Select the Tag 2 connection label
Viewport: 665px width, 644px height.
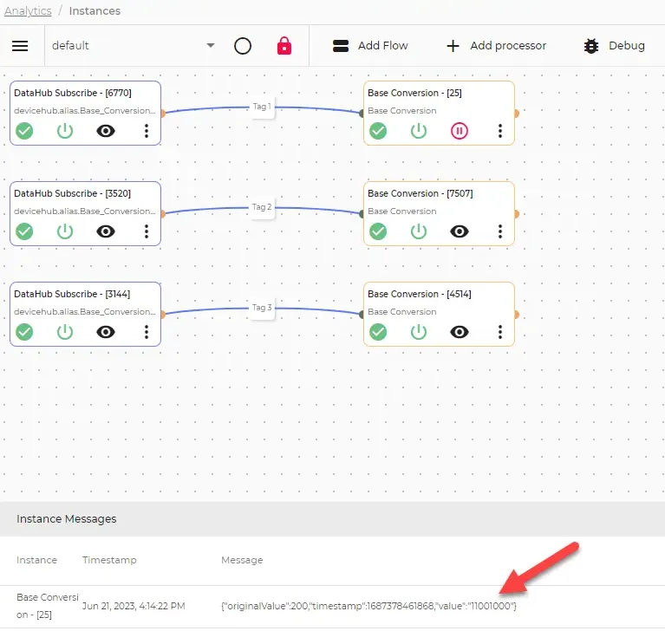point(262,207)
